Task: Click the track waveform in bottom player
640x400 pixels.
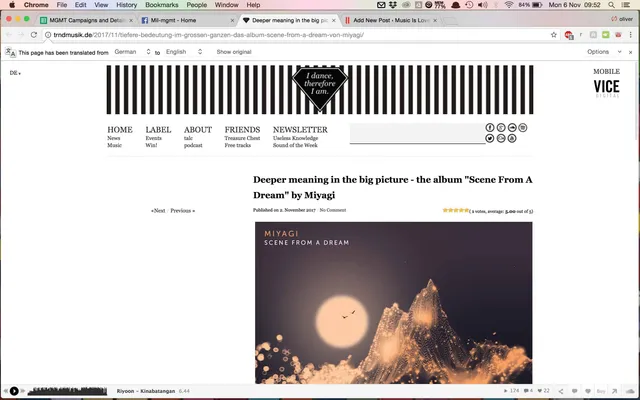Action: point(67,391)
